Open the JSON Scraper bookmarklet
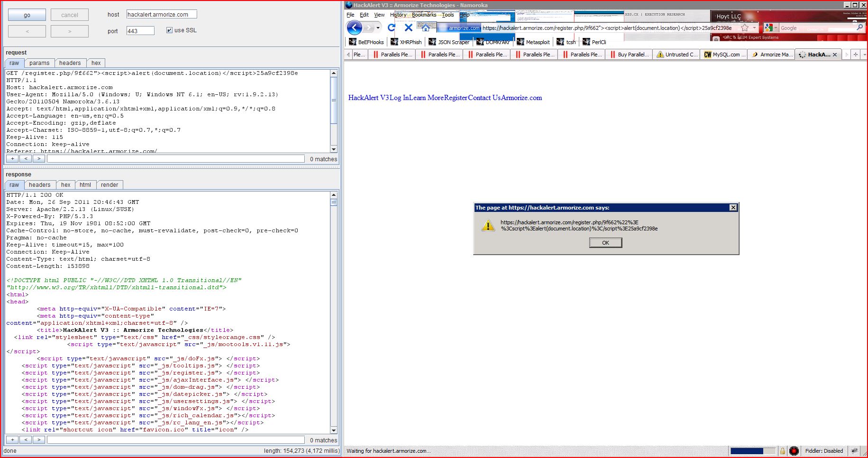This screenshot has height=458, width=868. point(449,42)
